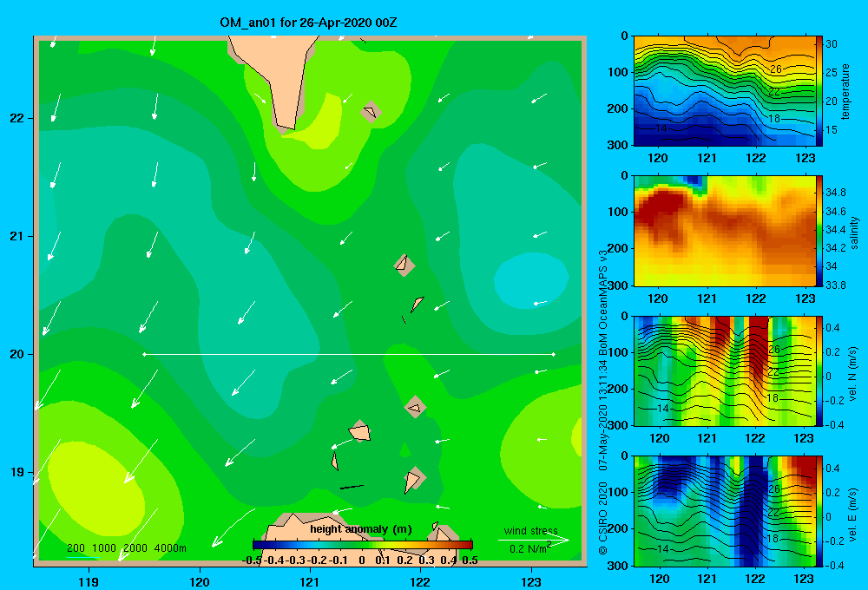Click the '30' tick on temperature color bar
This screenshot has width=868, height=590.
(x=831, y=43)
